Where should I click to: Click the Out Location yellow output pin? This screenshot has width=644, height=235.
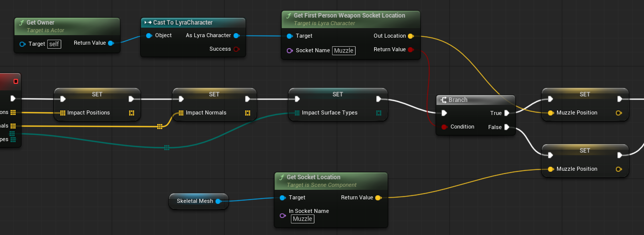(x=410, y=36)
